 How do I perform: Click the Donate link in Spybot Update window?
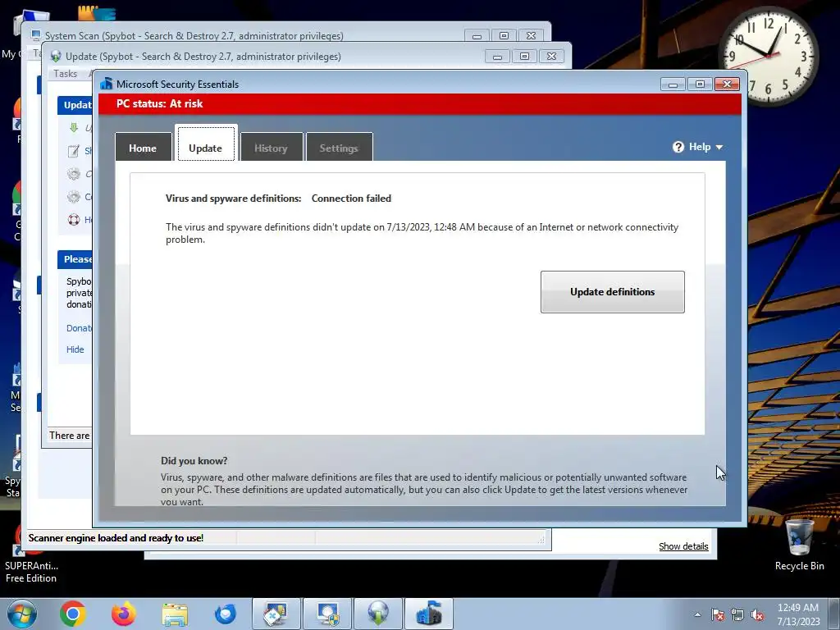[79, 328]
